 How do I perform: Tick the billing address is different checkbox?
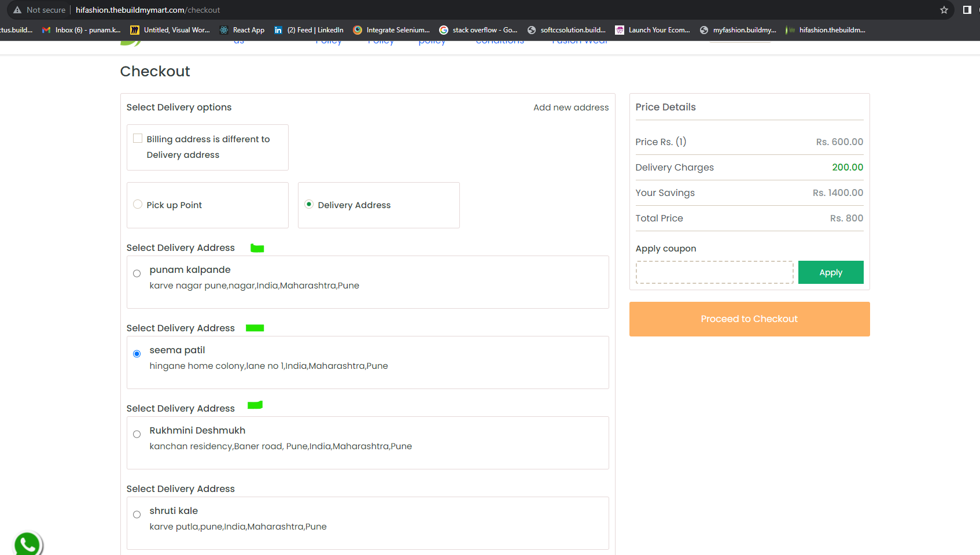(138, 139)
